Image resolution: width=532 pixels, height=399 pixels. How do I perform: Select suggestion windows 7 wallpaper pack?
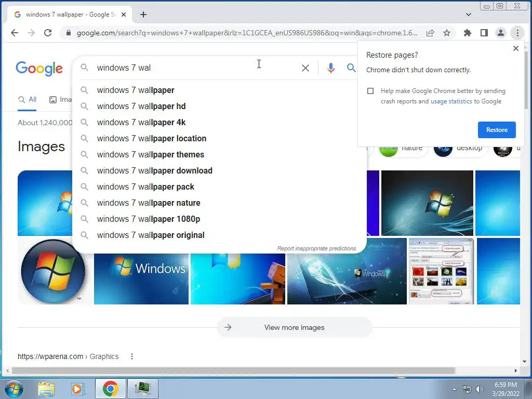point(219,187)
